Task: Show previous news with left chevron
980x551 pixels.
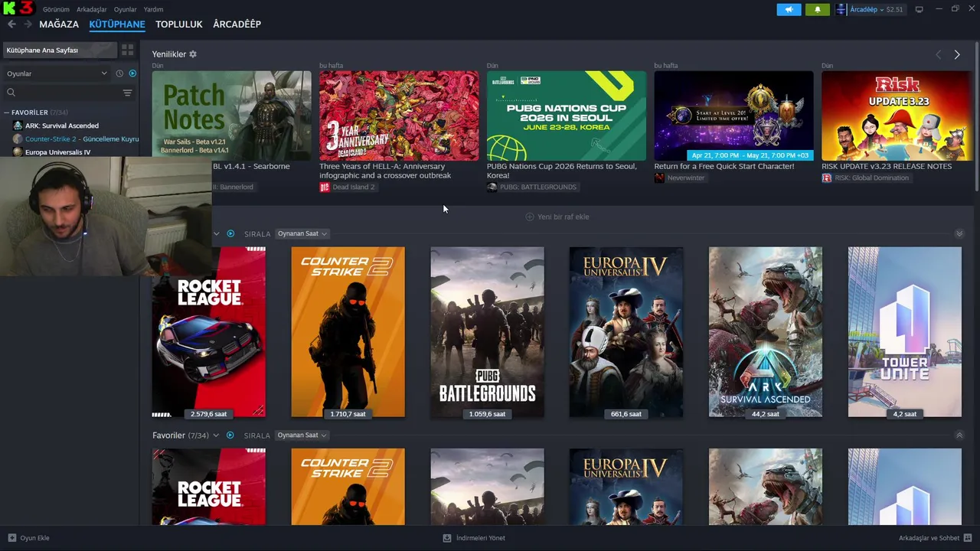Action: [939, 54]
